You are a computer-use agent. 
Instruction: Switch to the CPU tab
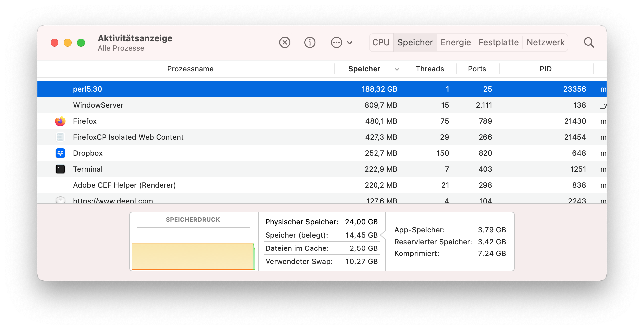(x=381, y=42)
